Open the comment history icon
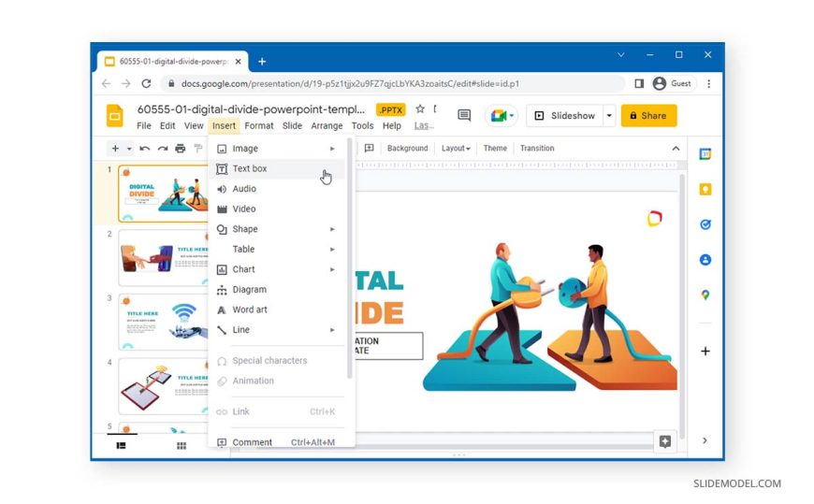This screenshot has width=814, height=504. pyautogui.click(x=464, y=115)
